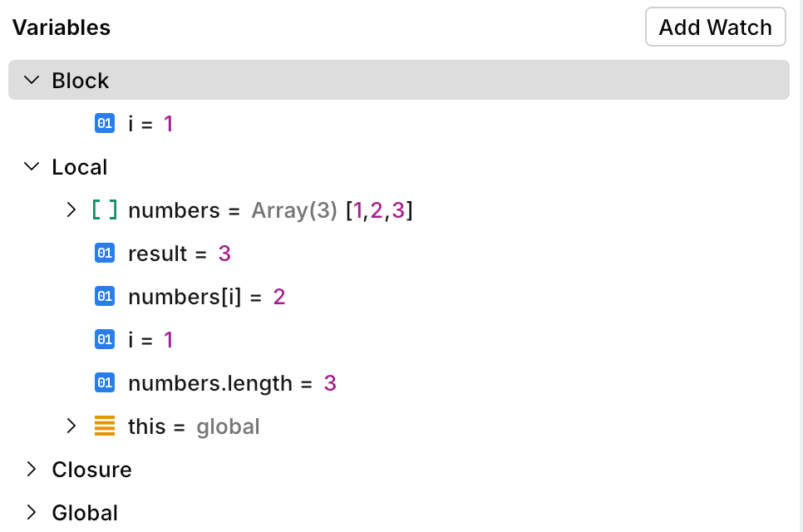This screenshot has width=803, height=532.
Task: Click the array icon beside numbers
Action: [x=104, y=210]
